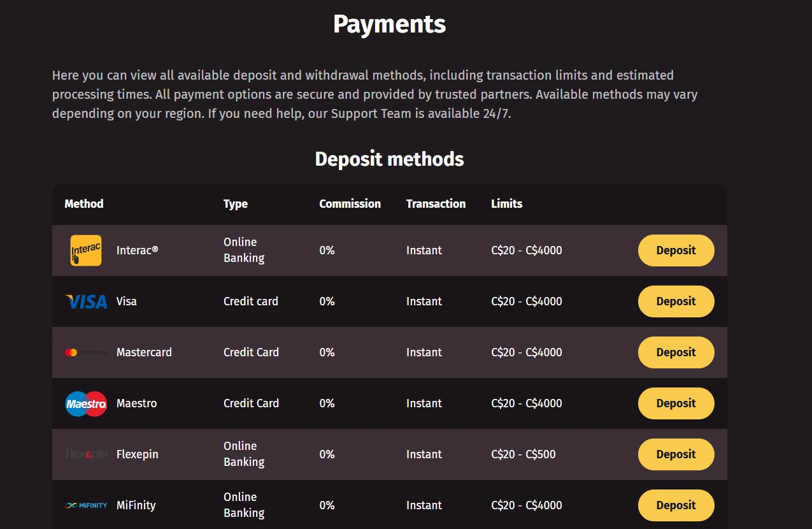Viewport: 812px width, 529px height.
Task: Click the Type column header
Action: tap(236, 204)
